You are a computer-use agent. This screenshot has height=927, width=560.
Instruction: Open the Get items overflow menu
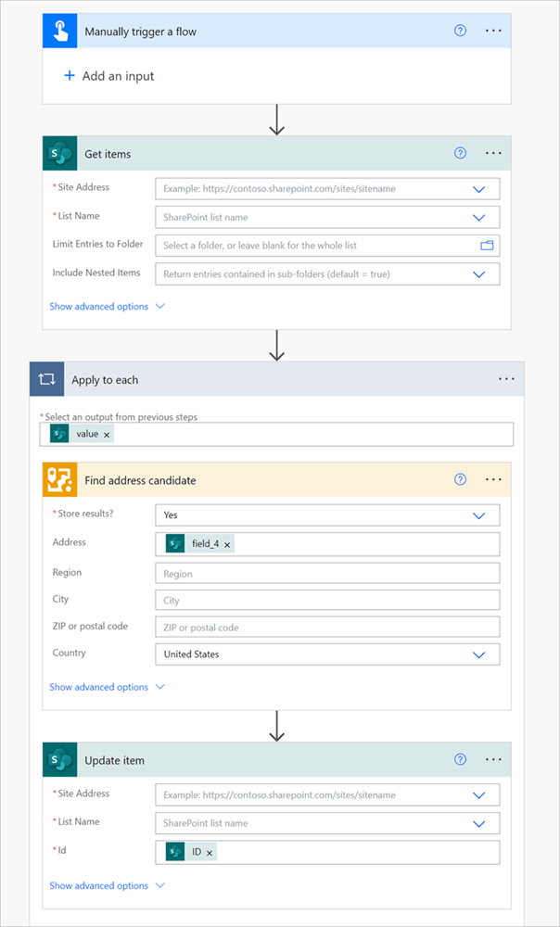tap(493, 153)
